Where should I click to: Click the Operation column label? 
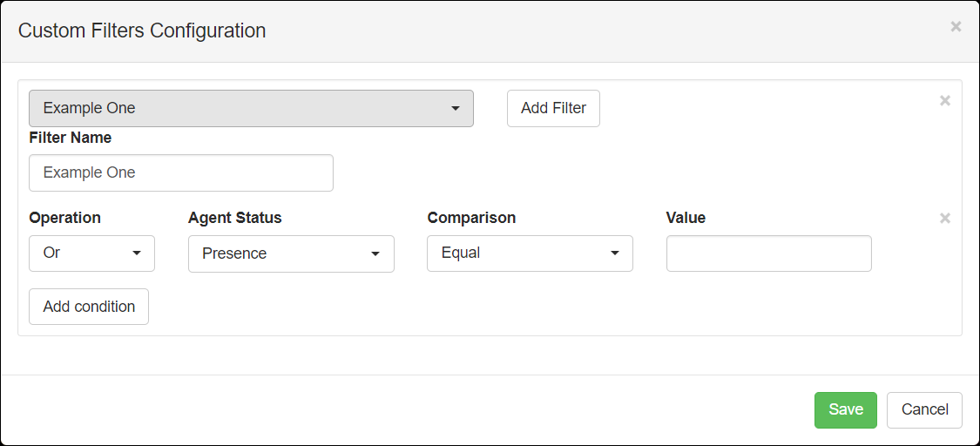coord(65,218)
